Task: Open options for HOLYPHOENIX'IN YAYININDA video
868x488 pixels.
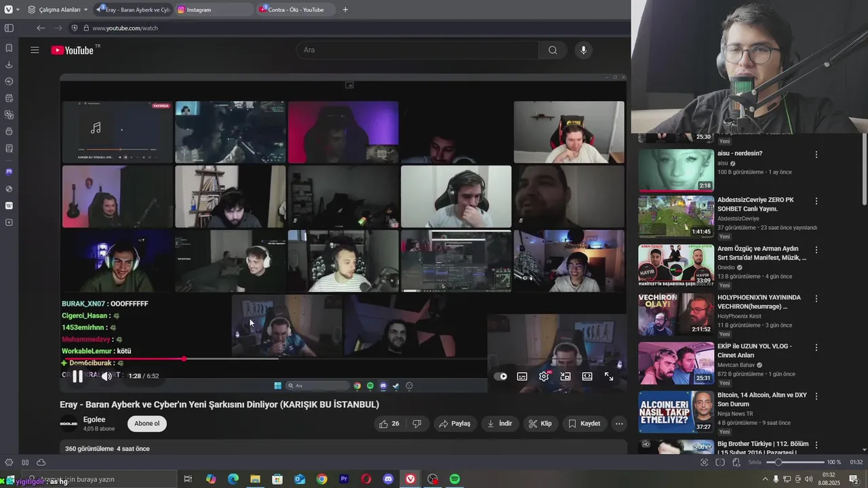Action: (816, 299)
